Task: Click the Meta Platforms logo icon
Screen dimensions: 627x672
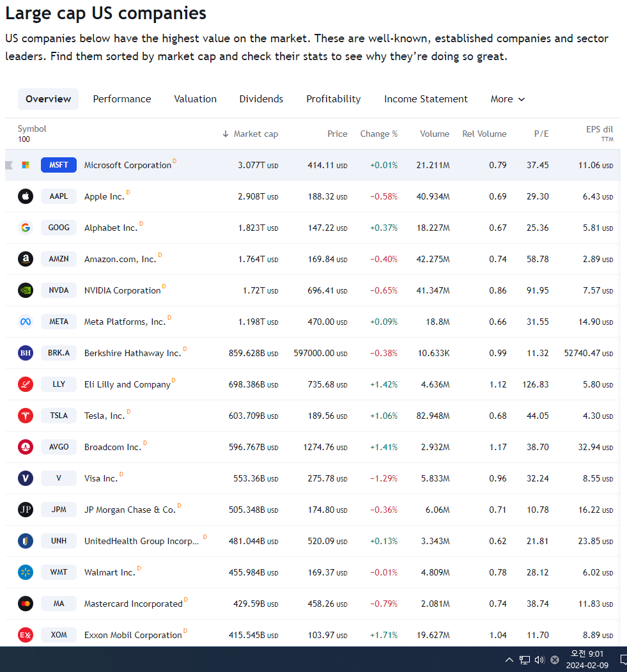Action: [x=26, y=322]
